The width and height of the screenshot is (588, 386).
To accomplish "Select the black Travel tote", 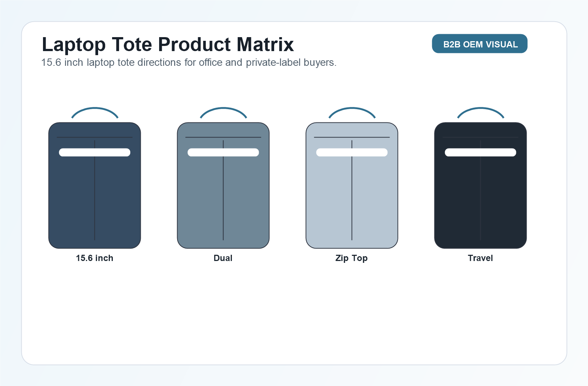I will [481, 185].
